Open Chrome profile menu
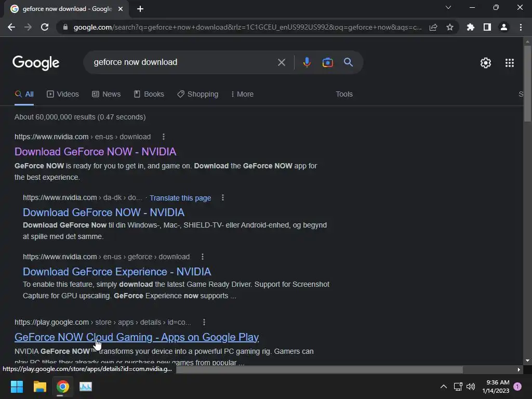 pos(504,27)
